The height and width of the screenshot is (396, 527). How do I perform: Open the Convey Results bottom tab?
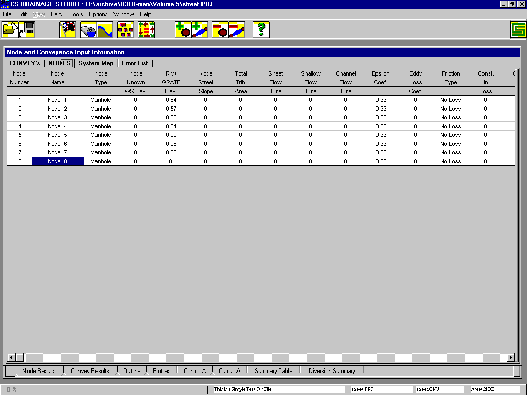click(x=90, y=371)
